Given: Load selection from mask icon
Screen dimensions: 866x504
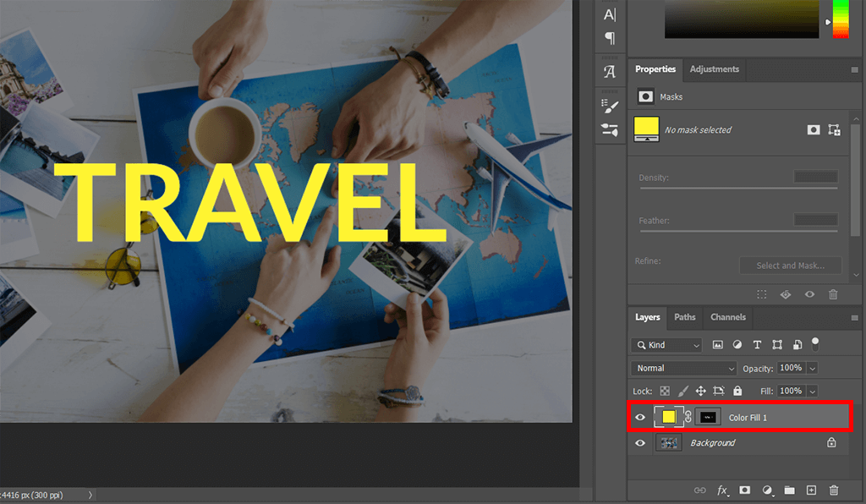Looking at the screenshot, I should 762,294.
